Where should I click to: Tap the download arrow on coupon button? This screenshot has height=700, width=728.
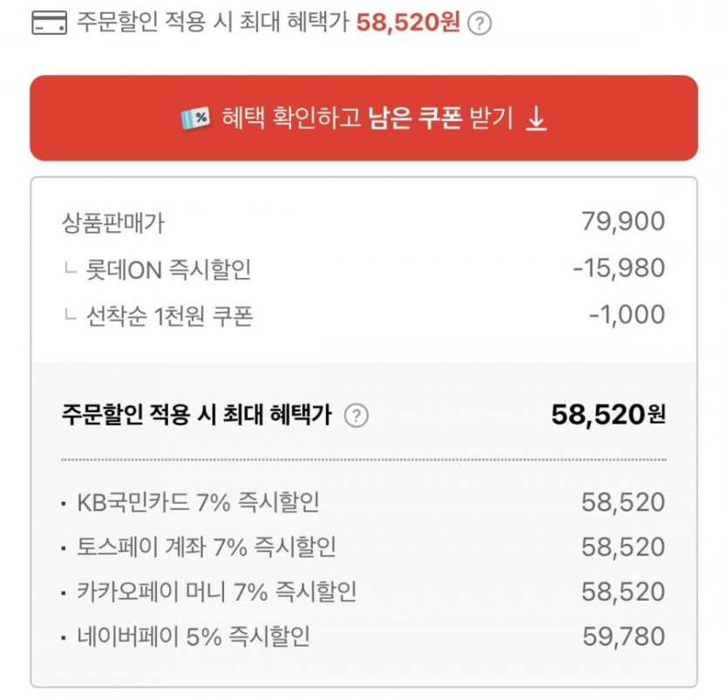coord(536,119)
